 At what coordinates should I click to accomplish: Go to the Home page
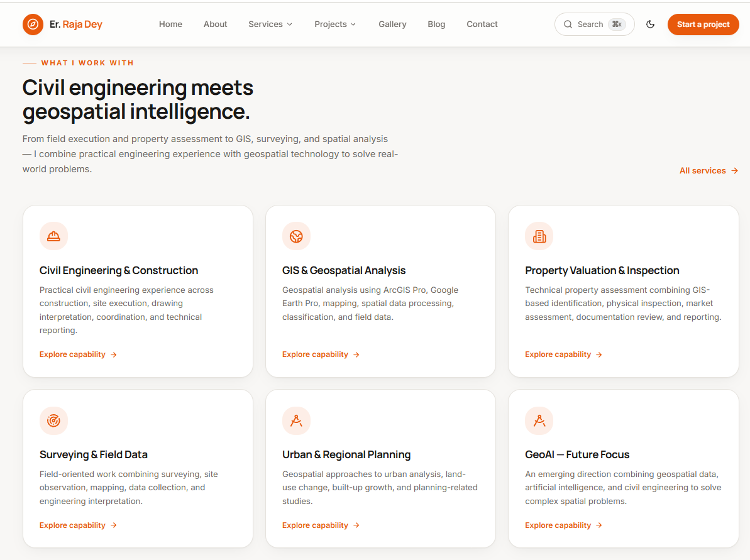tap(171, 25)
